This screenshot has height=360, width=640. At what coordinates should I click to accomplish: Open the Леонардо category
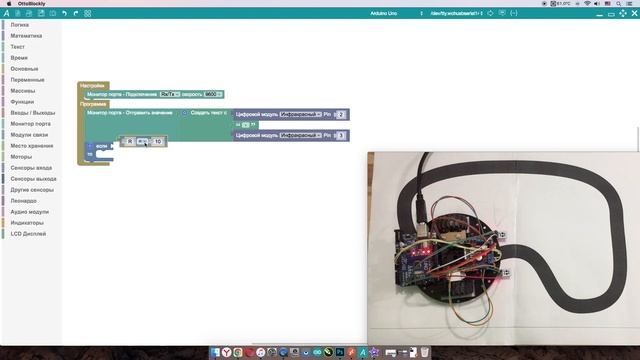tap(24, 201)
